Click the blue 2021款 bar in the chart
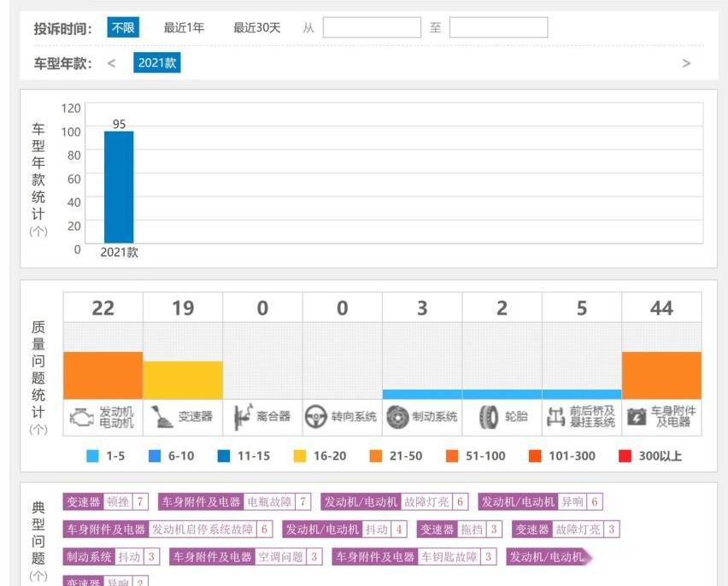This screenshot has height=586, width=728. 119,186
